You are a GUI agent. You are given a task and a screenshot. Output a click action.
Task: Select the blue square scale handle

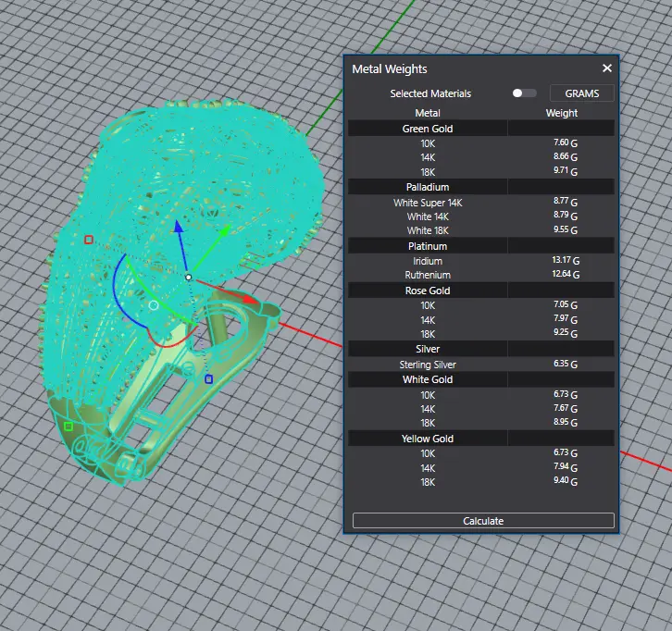click(208, 379)
